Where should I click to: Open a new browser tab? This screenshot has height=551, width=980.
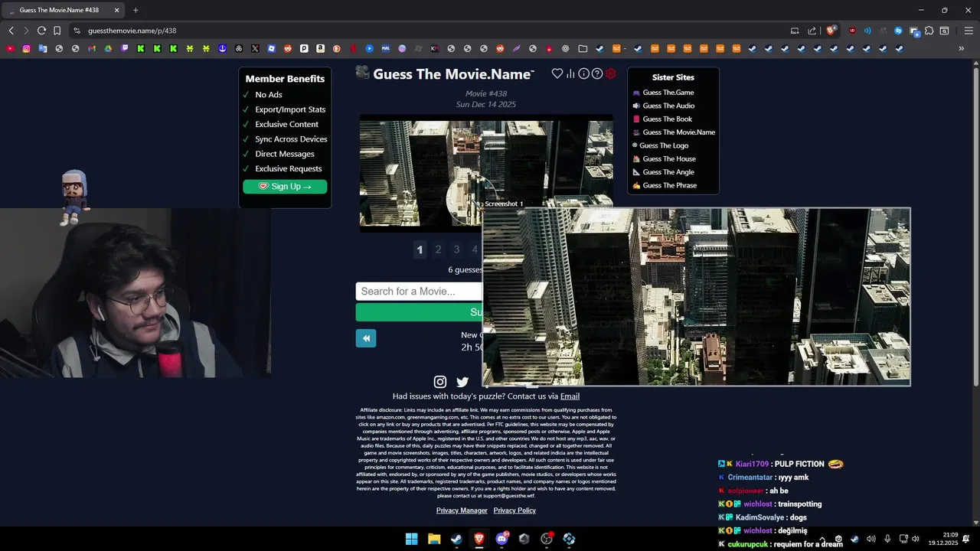click(x=136, y=10)
